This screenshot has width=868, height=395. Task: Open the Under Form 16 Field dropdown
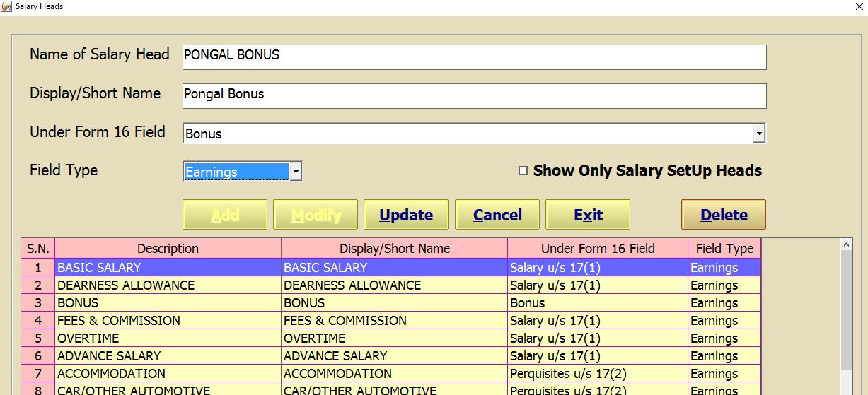[758, 133]
